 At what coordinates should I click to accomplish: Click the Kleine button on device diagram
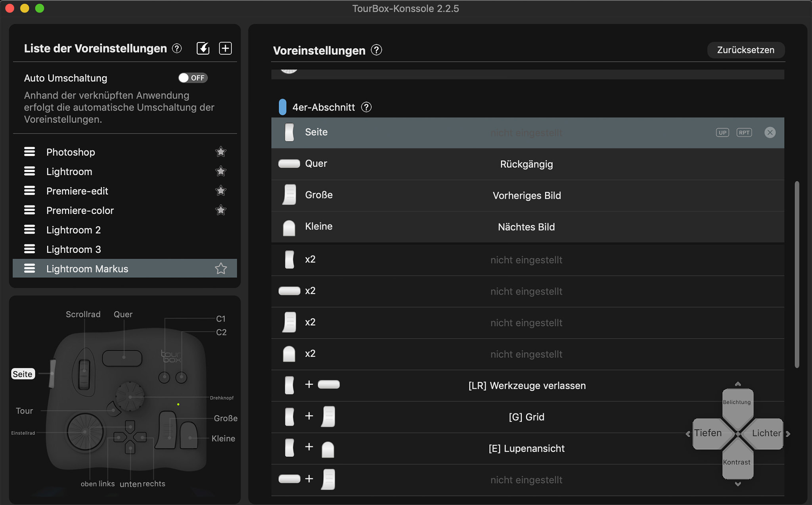(189, 436)
